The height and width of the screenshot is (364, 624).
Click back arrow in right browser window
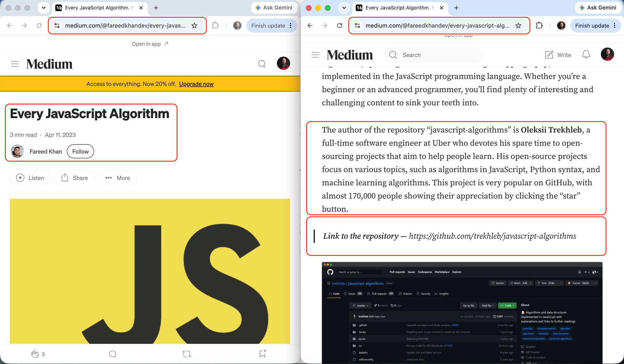[x=310, y=26]
